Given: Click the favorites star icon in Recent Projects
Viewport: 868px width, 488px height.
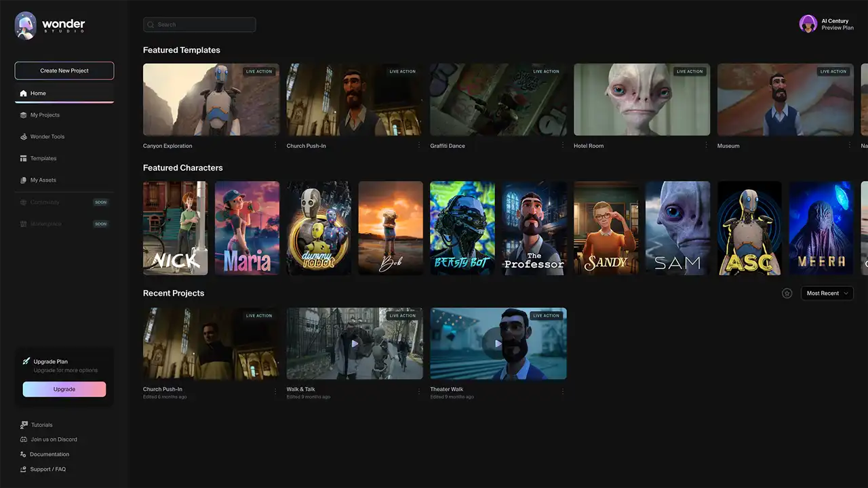Looking at the screenshot, I should 787,293.
